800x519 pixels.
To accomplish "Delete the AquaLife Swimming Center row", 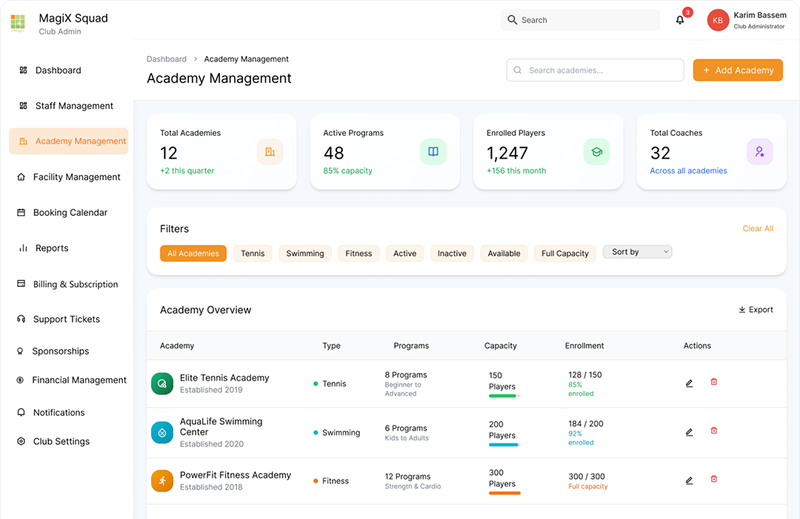I will [x=714, y=431].
